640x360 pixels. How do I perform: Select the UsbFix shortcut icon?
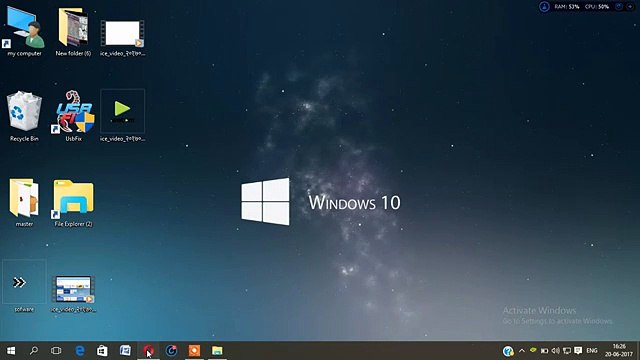tap(73, 116)
